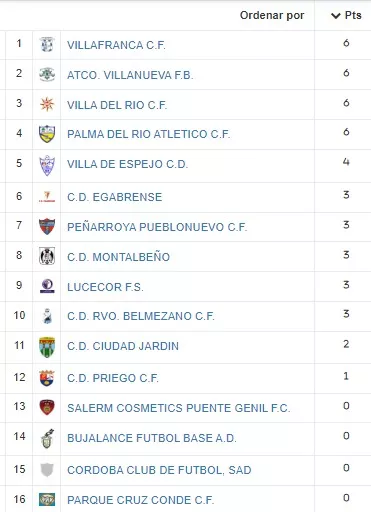
Task: Click the Peñarroya Pueblonuevo C.F. shield icon
Action: [x=47, y=226]
